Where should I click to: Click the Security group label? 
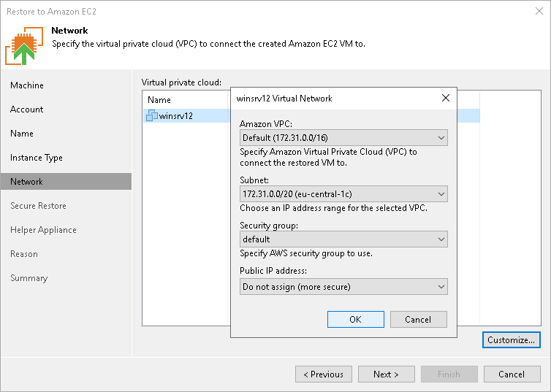(x=269, y=226)
